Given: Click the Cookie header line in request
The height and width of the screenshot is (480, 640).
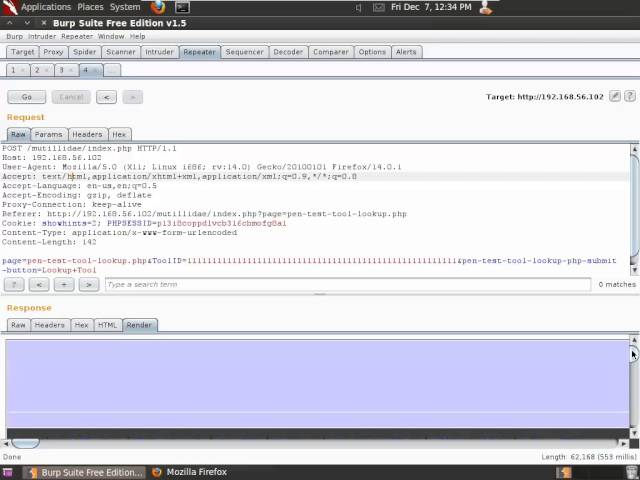Looking at the screenshot, I should (144, 223).
